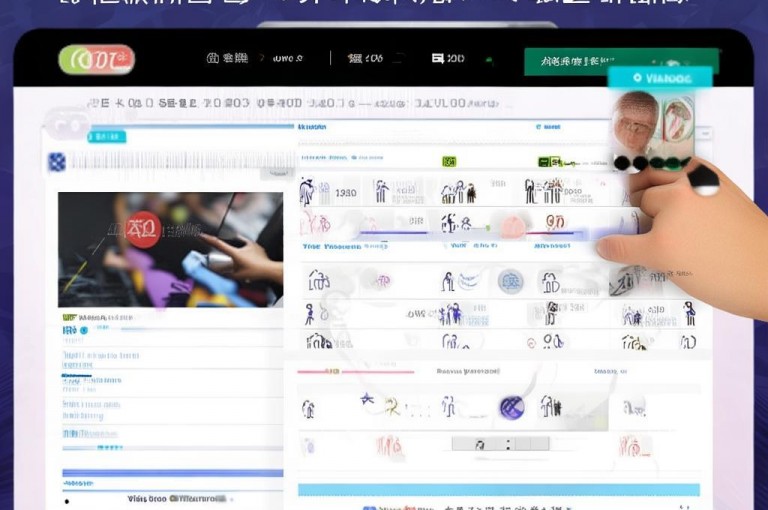The width and height of the screenshot is (768, 510).
Task: Open the video thumbnail with the red circle badge
Action: tap(170, 250)
